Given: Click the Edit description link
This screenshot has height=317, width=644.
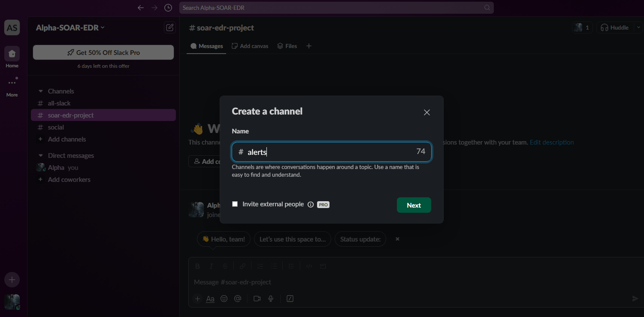Looking at the screenshot, I should [552, 142].
